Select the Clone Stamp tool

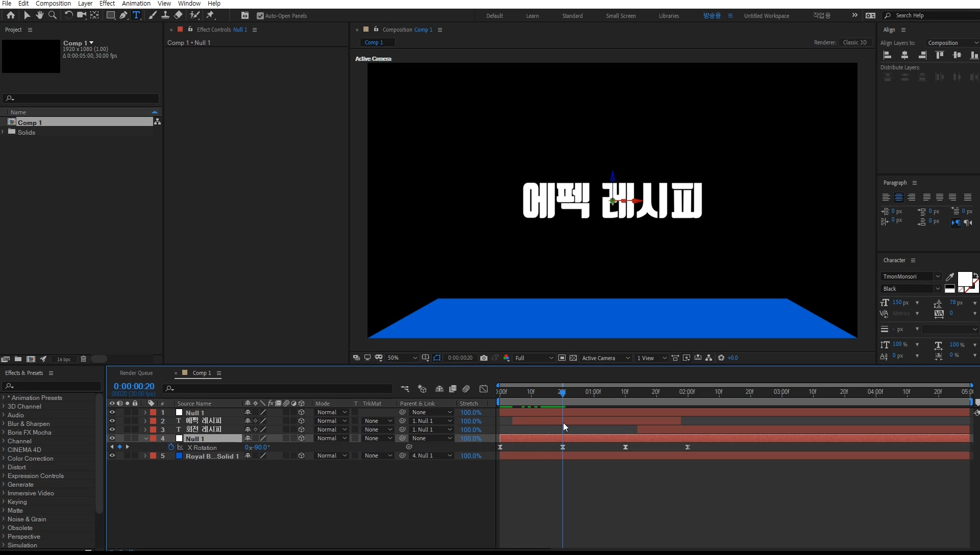click(165, 15)
